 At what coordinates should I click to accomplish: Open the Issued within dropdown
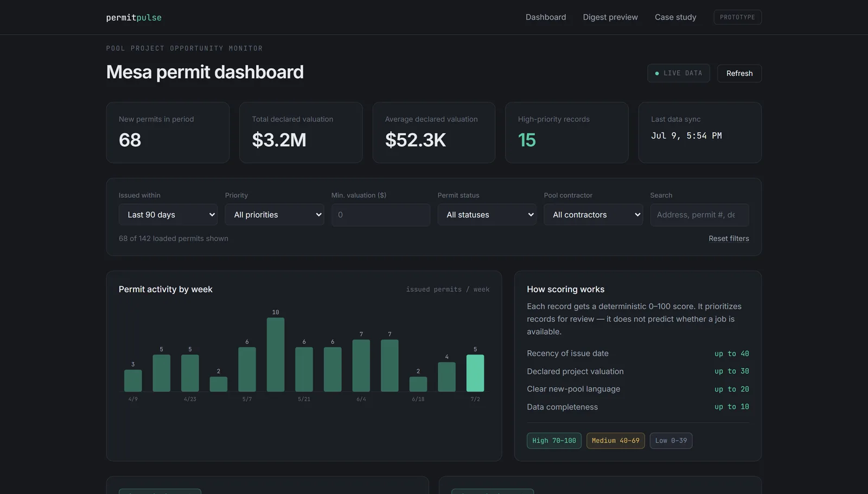[x=168, y=215]
